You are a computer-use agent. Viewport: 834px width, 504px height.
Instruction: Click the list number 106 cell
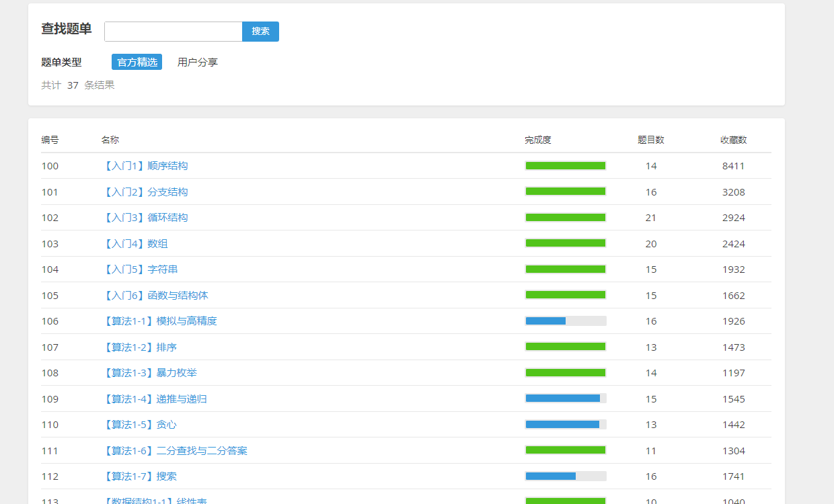click(x=50, y=321)
